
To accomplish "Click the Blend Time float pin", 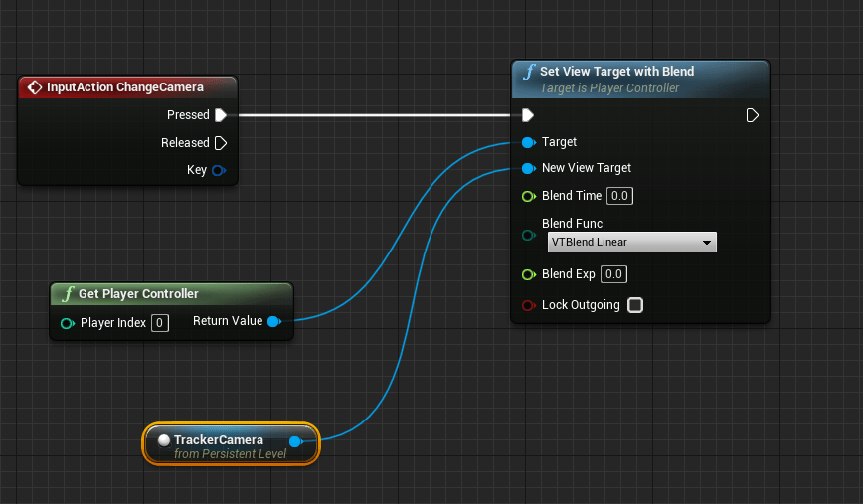I will click(528, 197).
